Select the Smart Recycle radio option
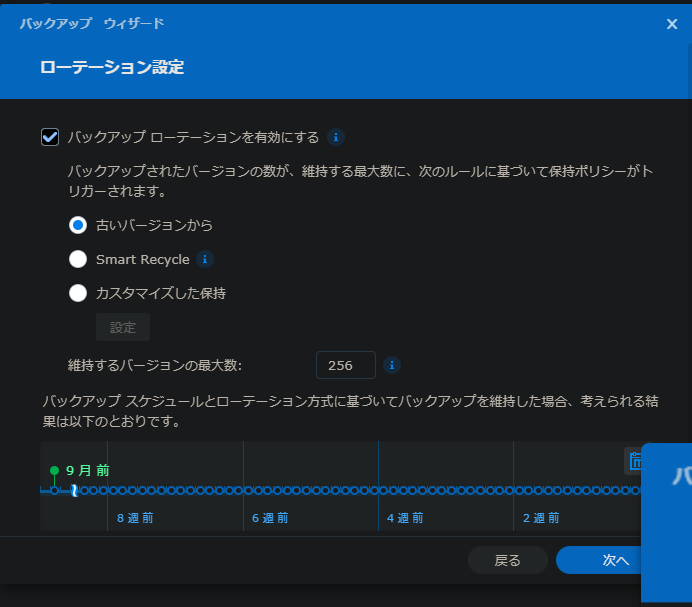 tap(78, 259)
